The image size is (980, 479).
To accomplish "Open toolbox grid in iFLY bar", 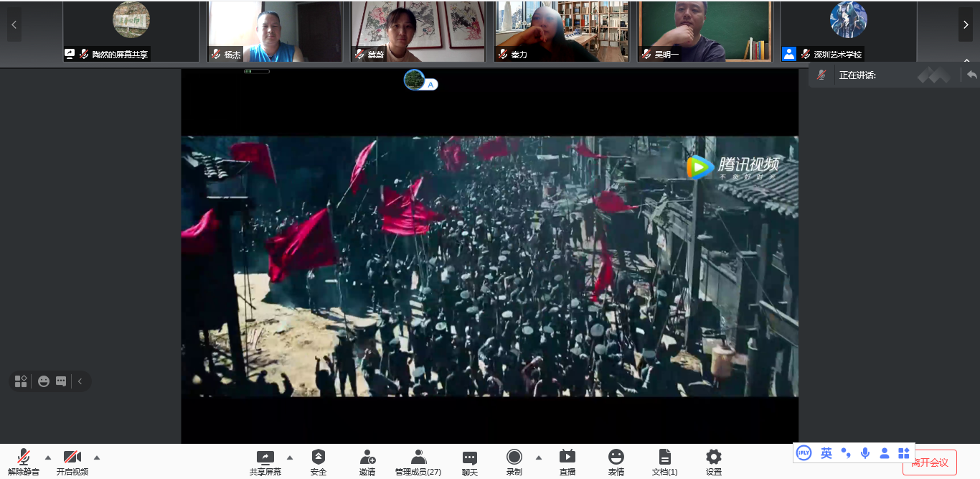I will 904,453.
